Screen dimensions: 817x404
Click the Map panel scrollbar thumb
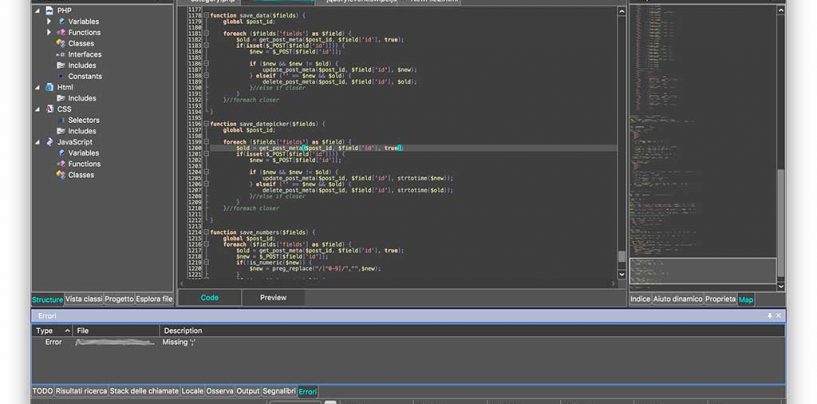click(x=781, y=224)
